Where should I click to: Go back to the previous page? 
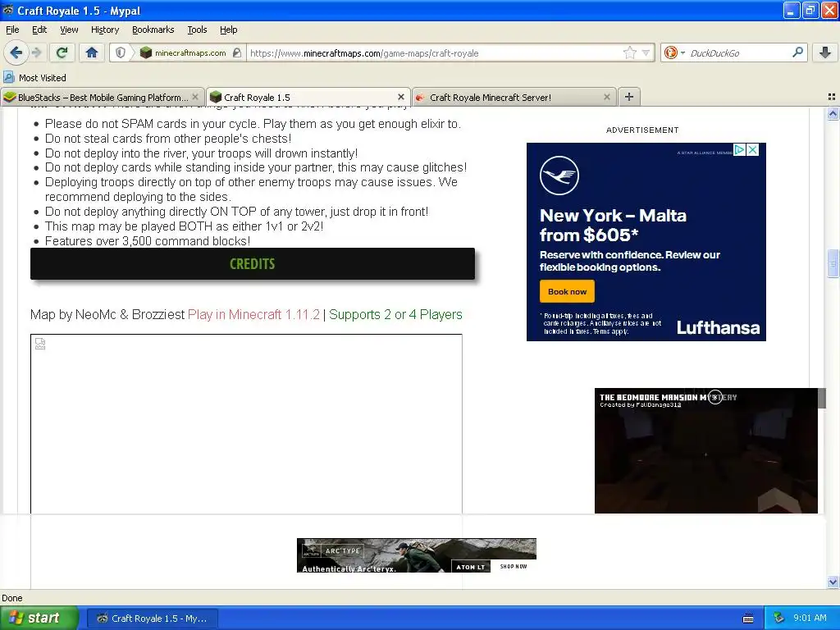pos(16,52)
